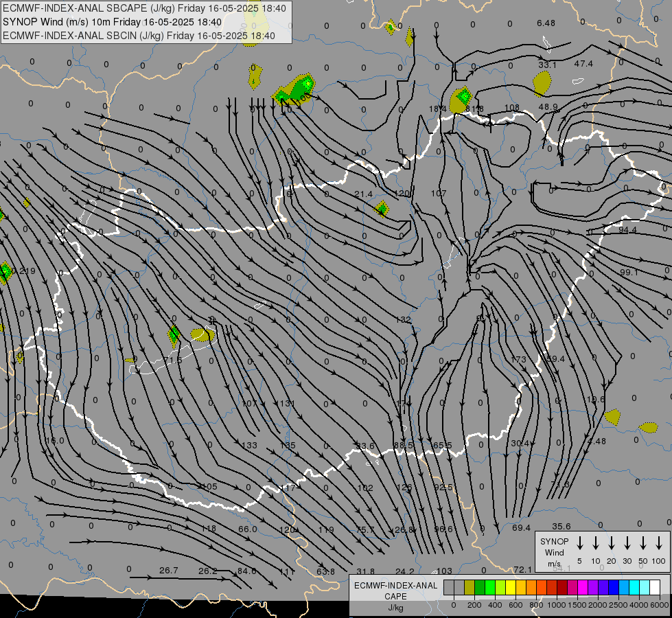The image size is (672, 618).
Task: Select the olive swatch in CAPE legend
Action: tap(470, 588)
